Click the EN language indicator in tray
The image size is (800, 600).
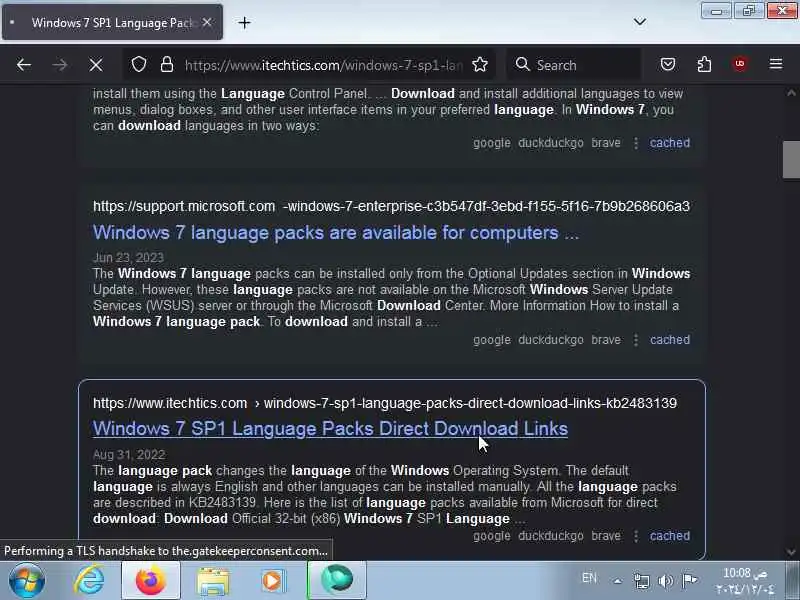[589, 578]
